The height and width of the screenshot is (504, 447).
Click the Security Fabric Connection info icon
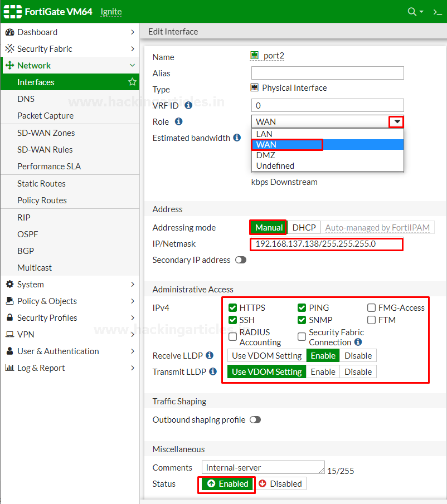358,342
